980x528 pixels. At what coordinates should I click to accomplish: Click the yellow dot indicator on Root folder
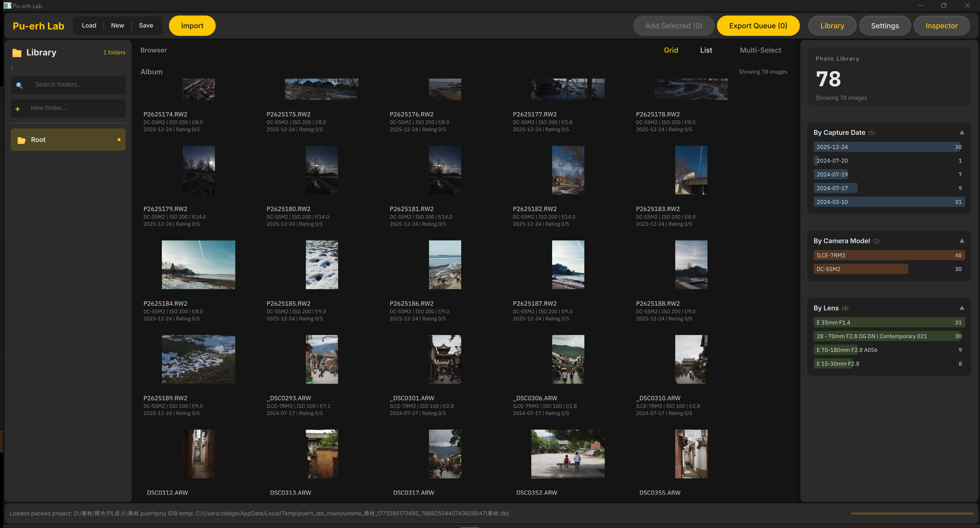tap(119, 140)
